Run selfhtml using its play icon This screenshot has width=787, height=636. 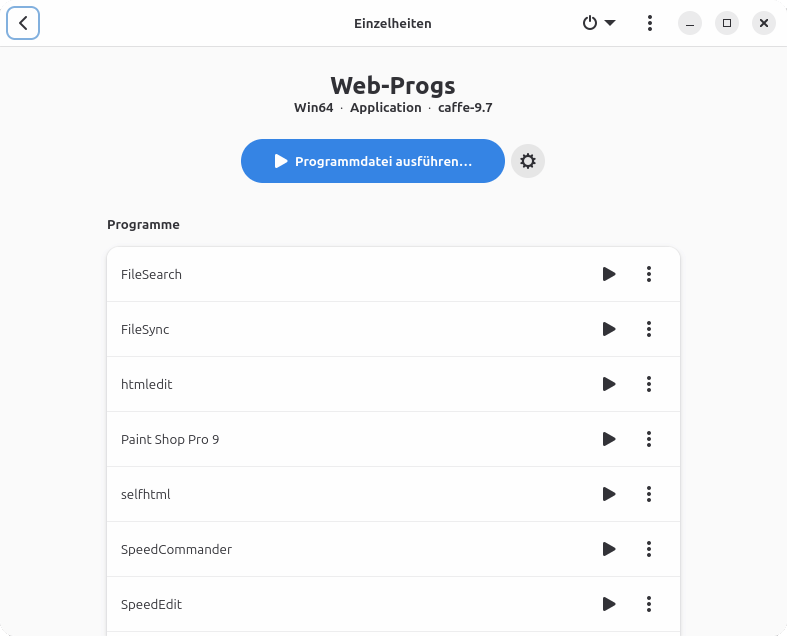[x=609, y=494]
